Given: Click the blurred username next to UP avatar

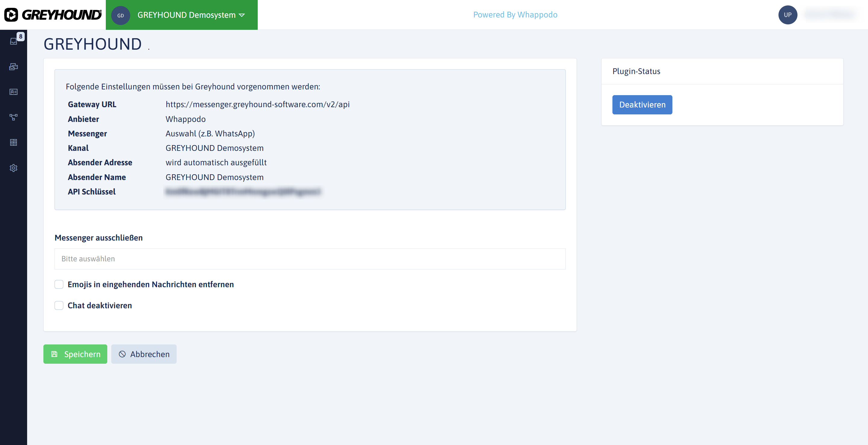Looking at the screenshot, I should tap(831, 14).
